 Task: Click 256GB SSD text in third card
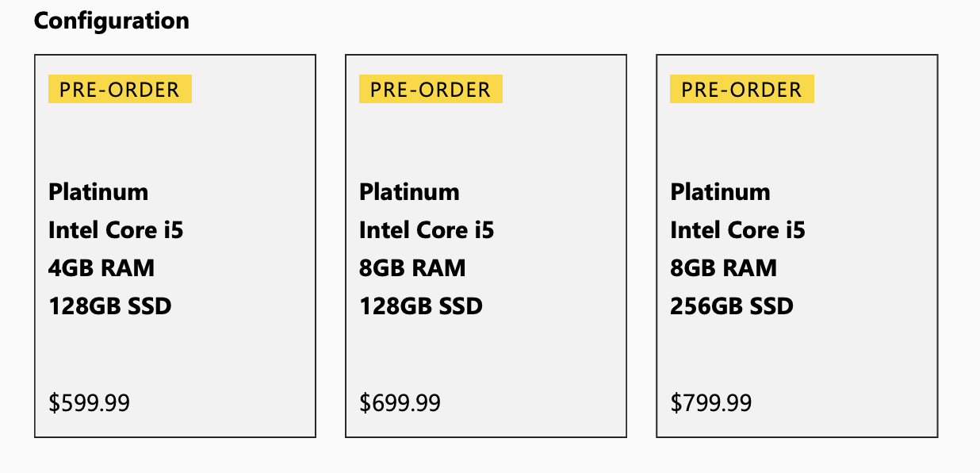click(731, 306)
